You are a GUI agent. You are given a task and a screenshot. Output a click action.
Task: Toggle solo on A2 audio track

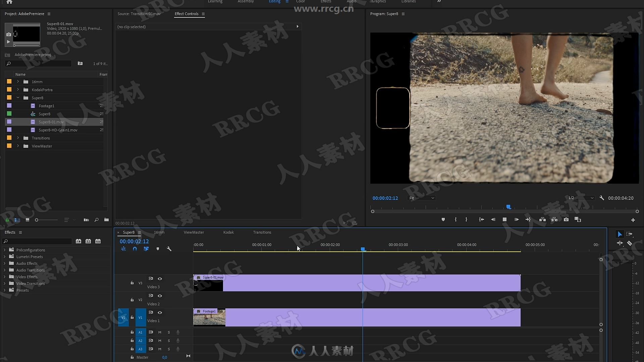[168, 340]
